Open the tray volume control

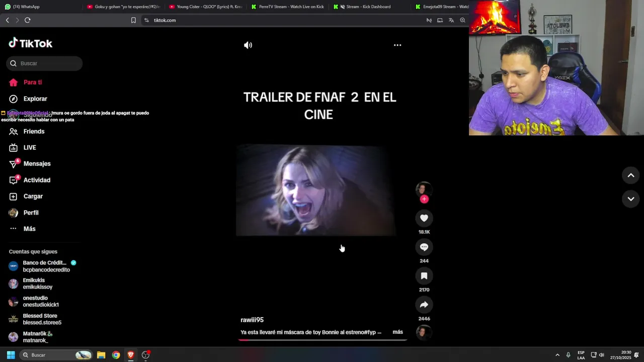pyautogui.click(x=602, y=355)
